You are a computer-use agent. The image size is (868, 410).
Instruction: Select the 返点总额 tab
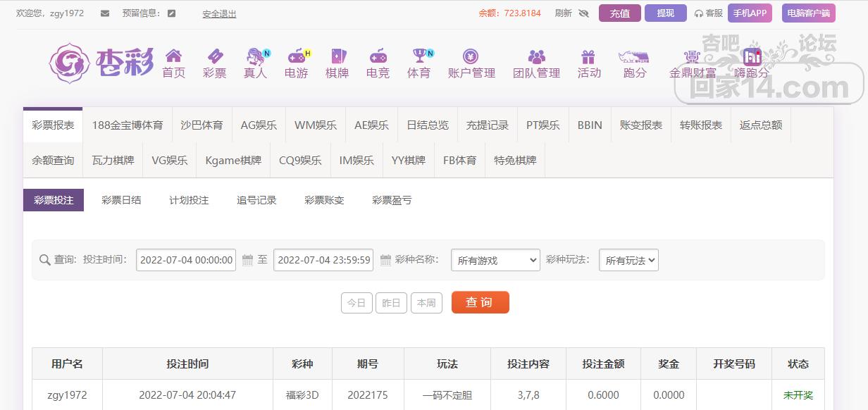pos(761,125)
